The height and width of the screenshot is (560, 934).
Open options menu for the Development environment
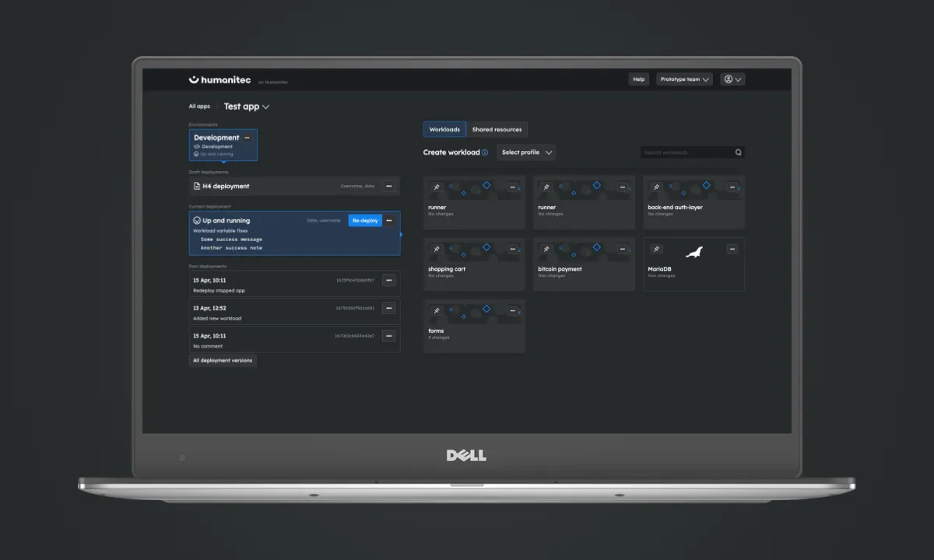[247, 138]
